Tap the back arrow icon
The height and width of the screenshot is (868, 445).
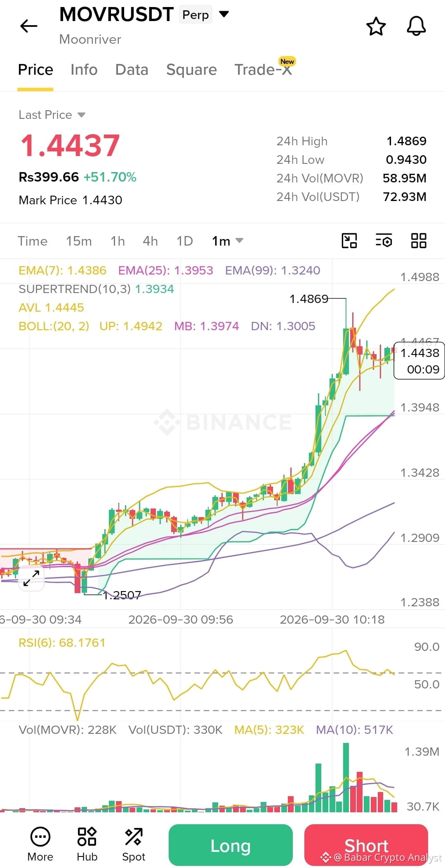(x=29, y=26)
